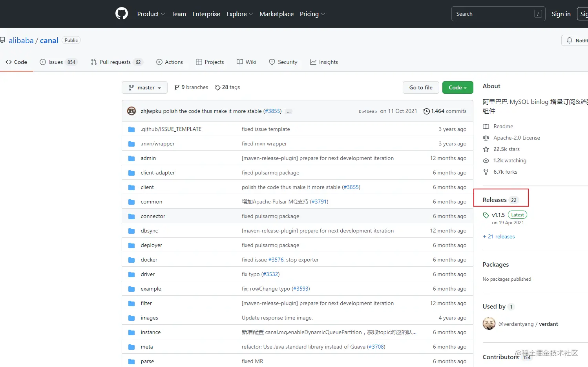Open the master branch selector
This screenshot has height=367, width=588.
(x=144, y=87)
